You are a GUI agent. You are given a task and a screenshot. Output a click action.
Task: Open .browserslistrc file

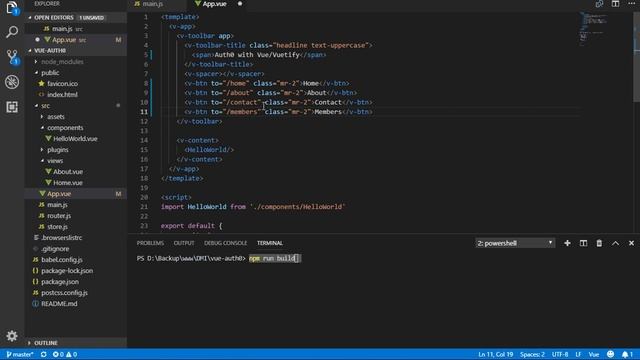pos(76,238)
